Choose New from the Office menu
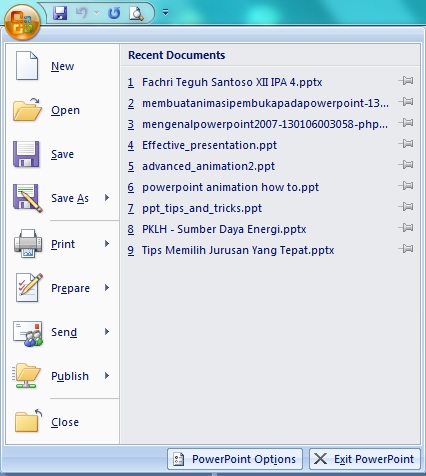The width and height of the screenshot is (426, 476). click(62, 66)
